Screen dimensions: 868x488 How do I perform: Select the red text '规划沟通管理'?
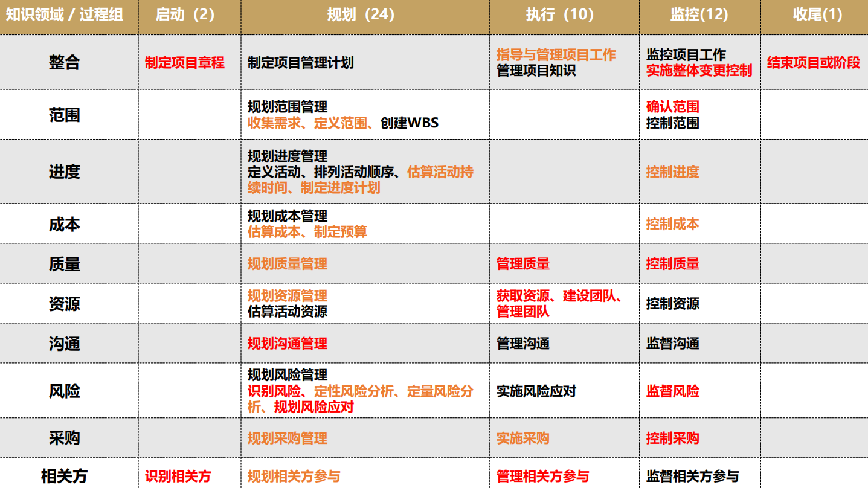pos(287,344)
